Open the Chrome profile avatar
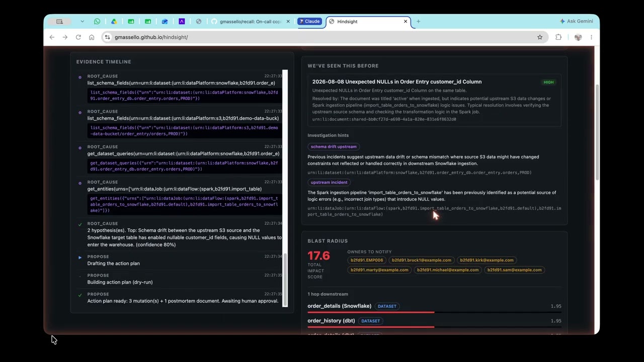644x362 pixels. point(578,37)
